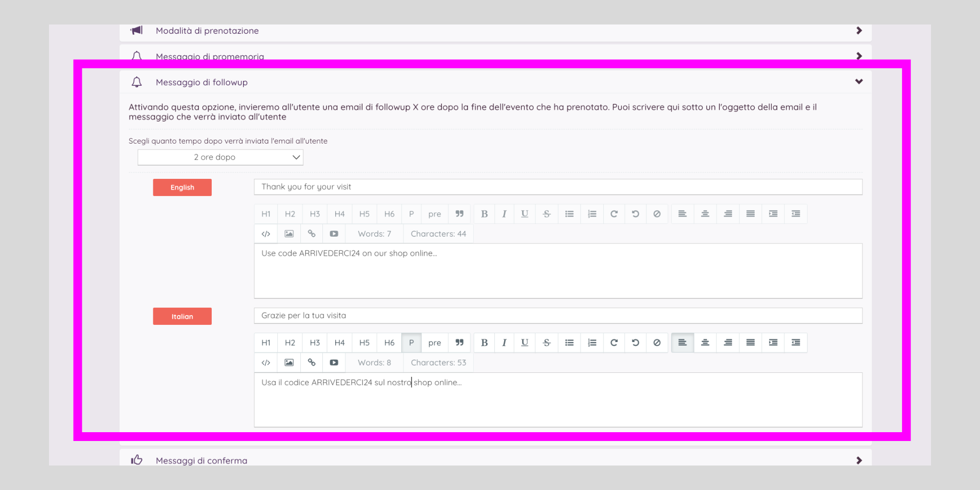Apply H3 heading in English editor
The height and width of the screenshot is (490, 980).
point(315,214)
